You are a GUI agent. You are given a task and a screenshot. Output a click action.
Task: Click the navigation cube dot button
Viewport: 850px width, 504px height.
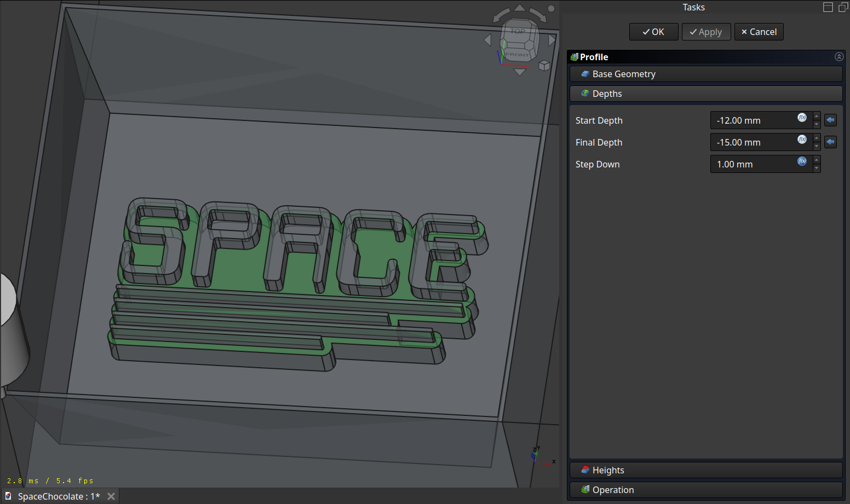tap(552, 8)
